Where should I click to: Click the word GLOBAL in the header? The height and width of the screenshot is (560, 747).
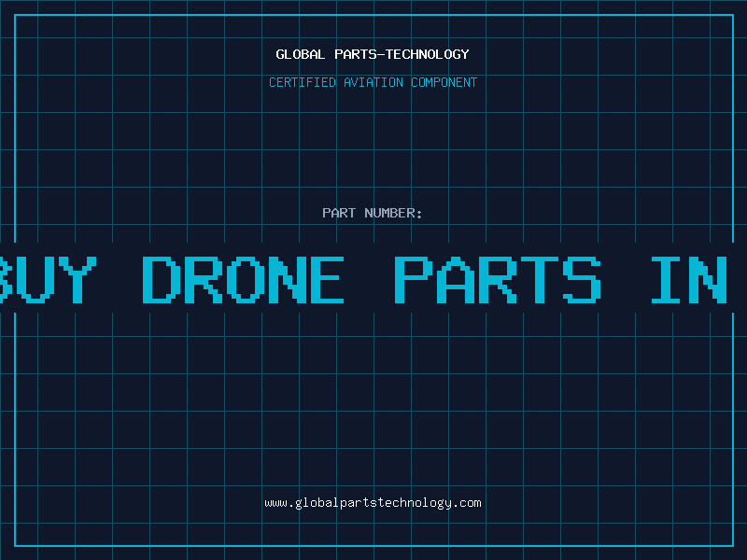(301, 54)
